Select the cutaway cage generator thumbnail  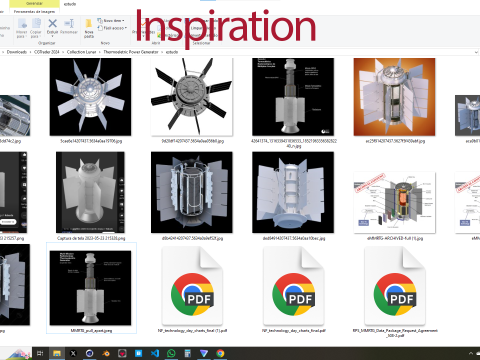click(192, 192)
